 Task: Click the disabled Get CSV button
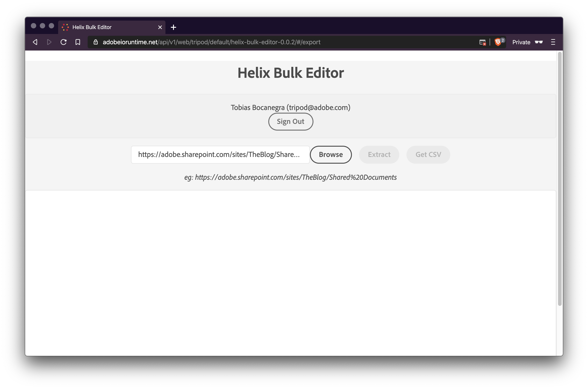pos(428,154)
